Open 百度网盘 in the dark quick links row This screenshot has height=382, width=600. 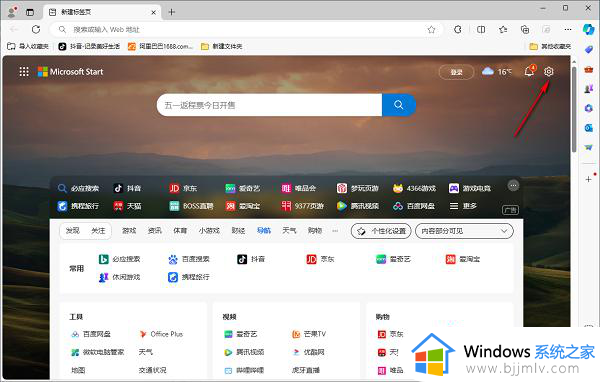414,206
